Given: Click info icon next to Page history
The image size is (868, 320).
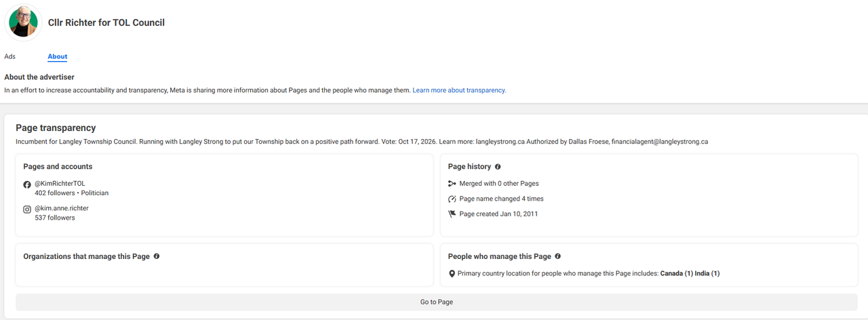Looking at the screenshot, I should pos(498,167).
